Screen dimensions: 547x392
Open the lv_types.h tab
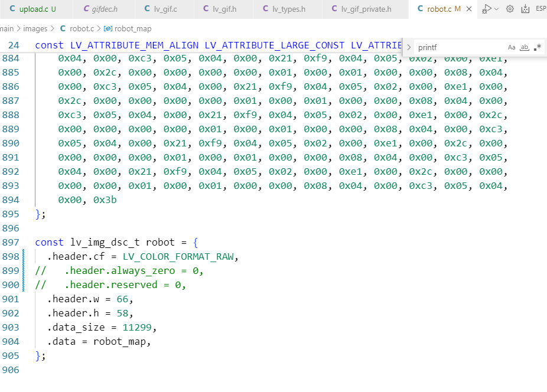pyautogui.click(x=288, y=9)
